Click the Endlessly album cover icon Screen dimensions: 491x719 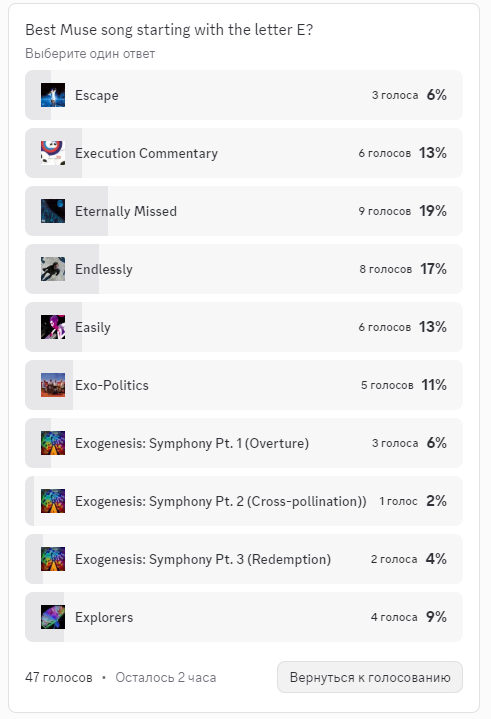tap(53, 269)
